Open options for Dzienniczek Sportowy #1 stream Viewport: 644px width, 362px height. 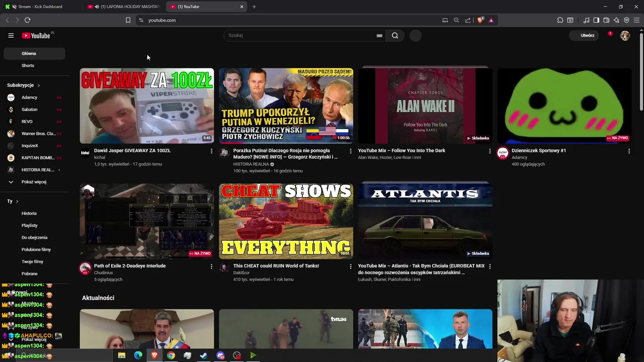tap(629, 151)
